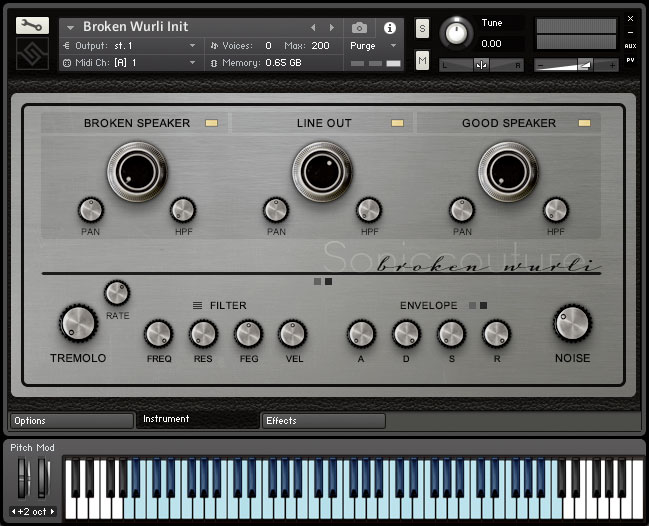The height and width of the screenshot is (526, 649).
Task: Select the second ENVELOPE dark square
Action: coord(483,305)
